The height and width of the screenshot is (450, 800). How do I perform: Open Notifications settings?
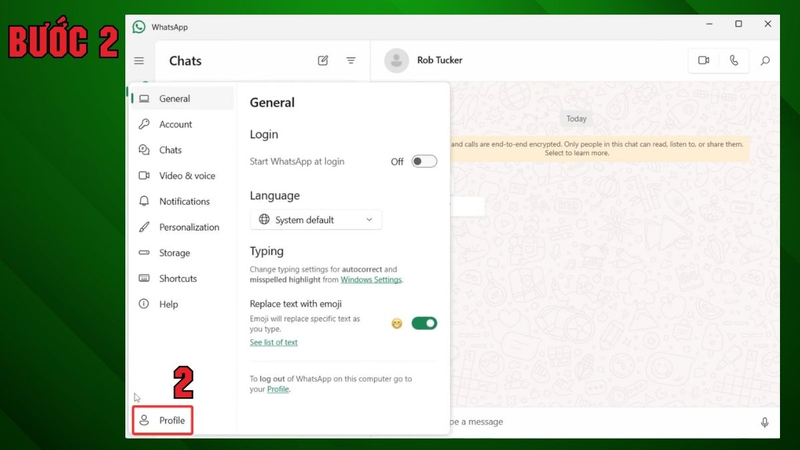point(183,201)
